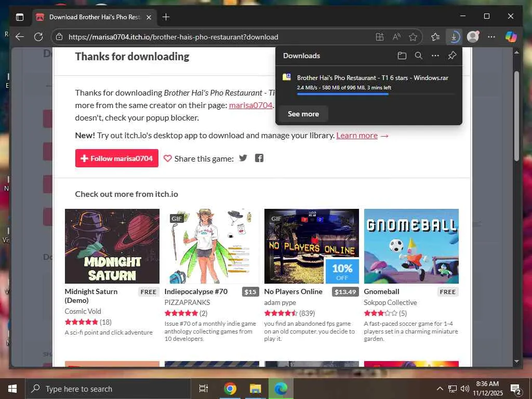
Task: Click the 10% OFF sale badge
Action: tap(342, 271)
